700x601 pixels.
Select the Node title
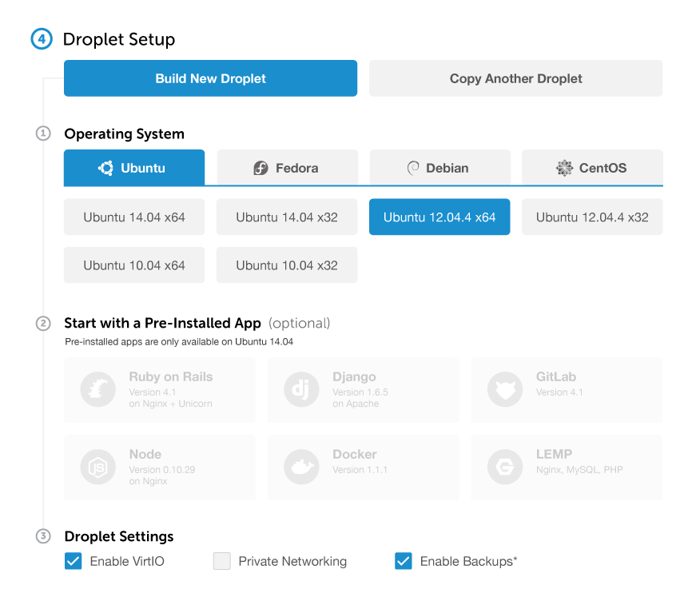point(145,454)
